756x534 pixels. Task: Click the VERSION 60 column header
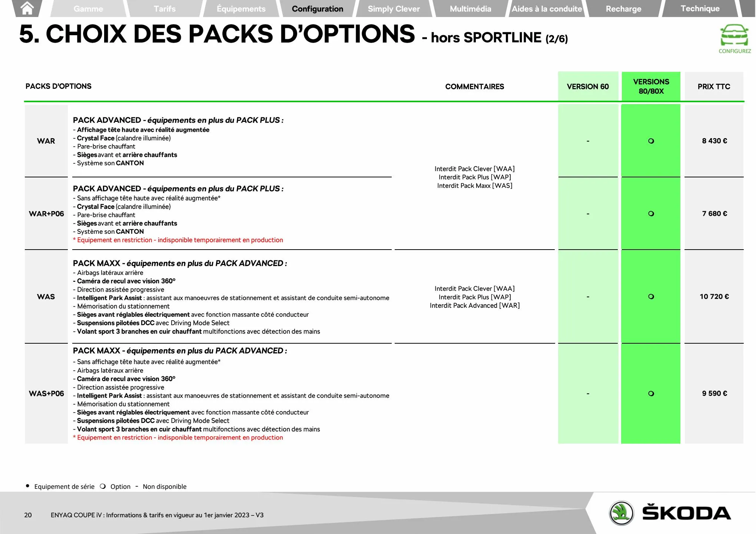pos(588,87)
